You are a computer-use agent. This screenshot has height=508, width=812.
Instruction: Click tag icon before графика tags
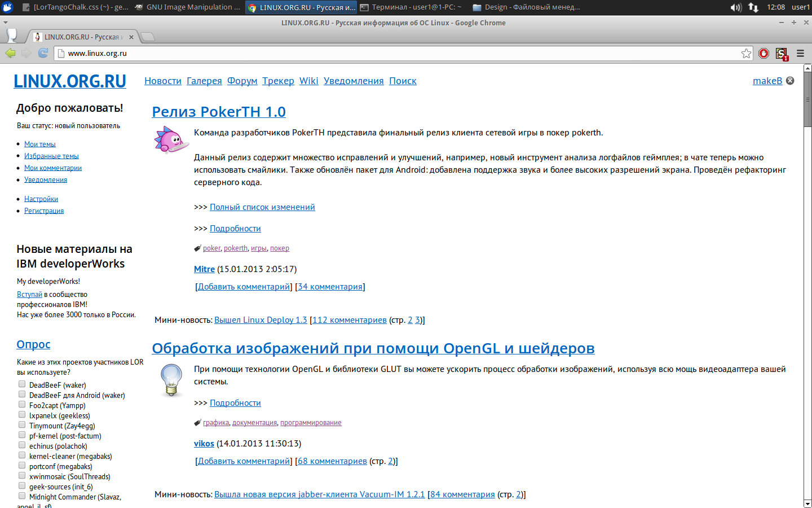tap(197, 423)
